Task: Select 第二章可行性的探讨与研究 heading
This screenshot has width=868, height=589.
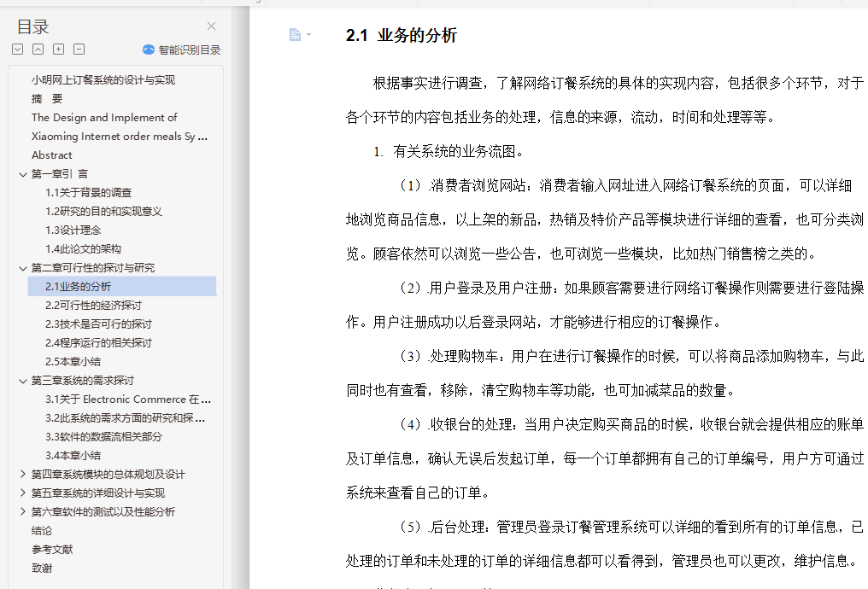Action: 93,268
